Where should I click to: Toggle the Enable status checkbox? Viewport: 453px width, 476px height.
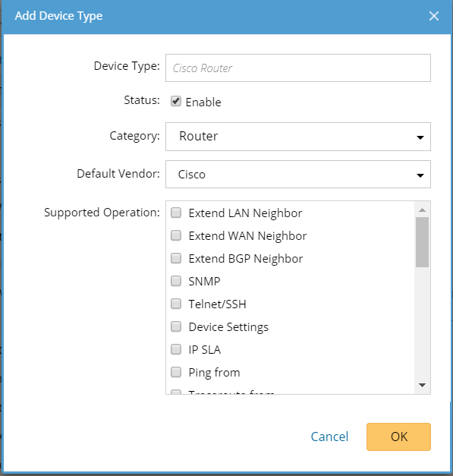176,101
